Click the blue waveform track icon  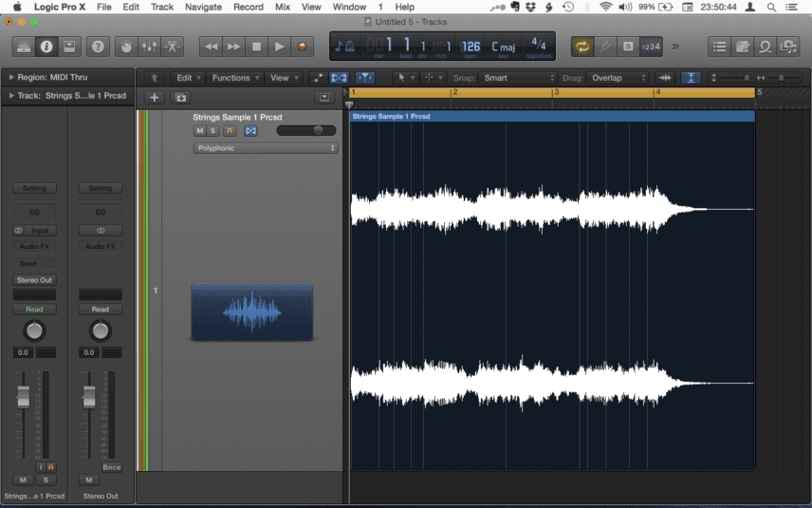[252, 312]
